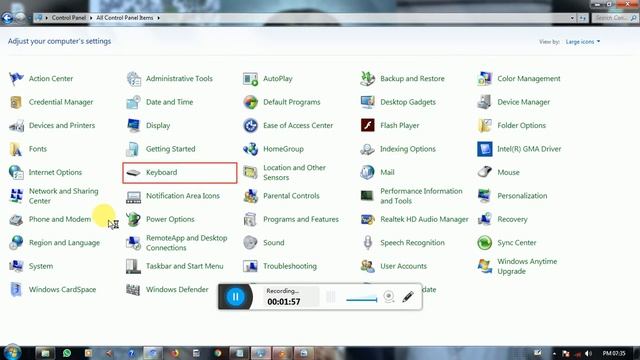Open Power Options icon

(133, 219)
